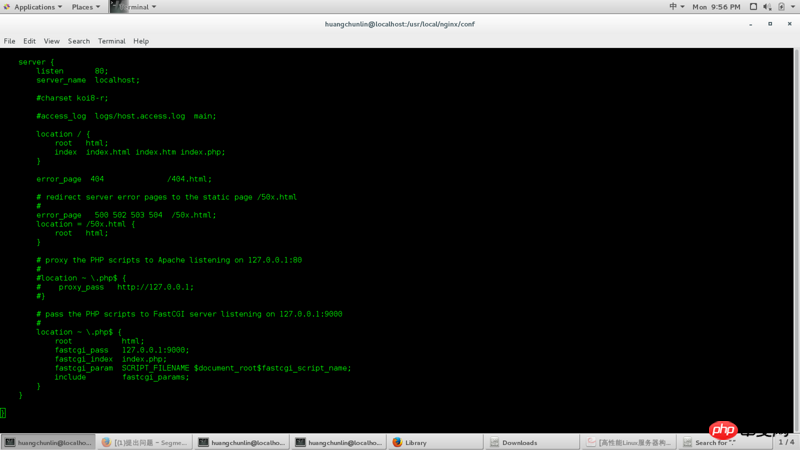Minimize the terminal window
Image resolution: width=800 pixels, height=450 pixels.
click(751, 24)
